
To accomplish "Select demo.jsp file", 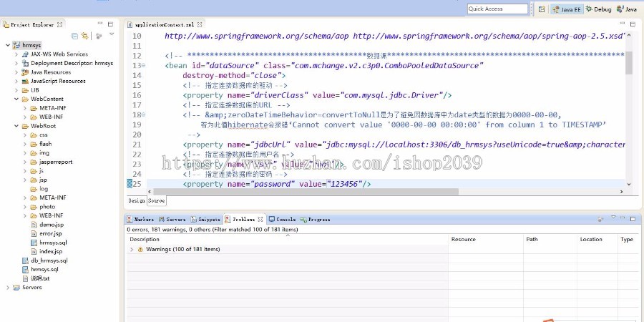I will click(52, 225).
